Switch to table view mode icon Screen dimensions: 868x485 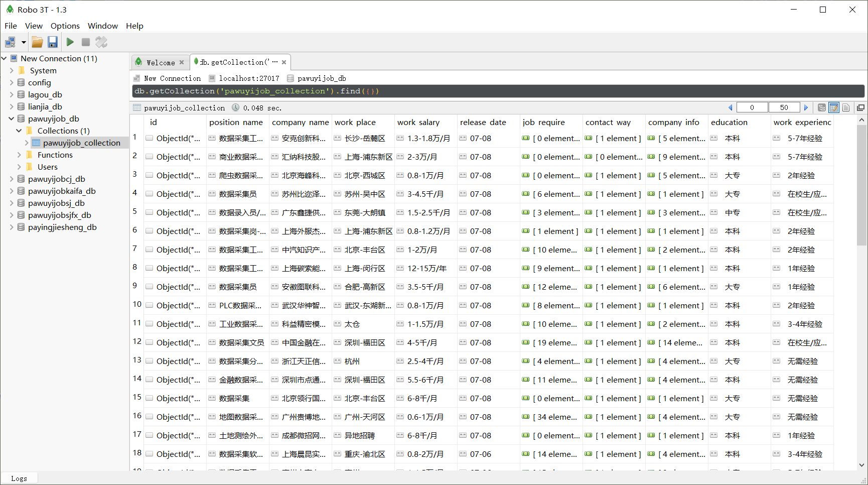coord(833,107)
